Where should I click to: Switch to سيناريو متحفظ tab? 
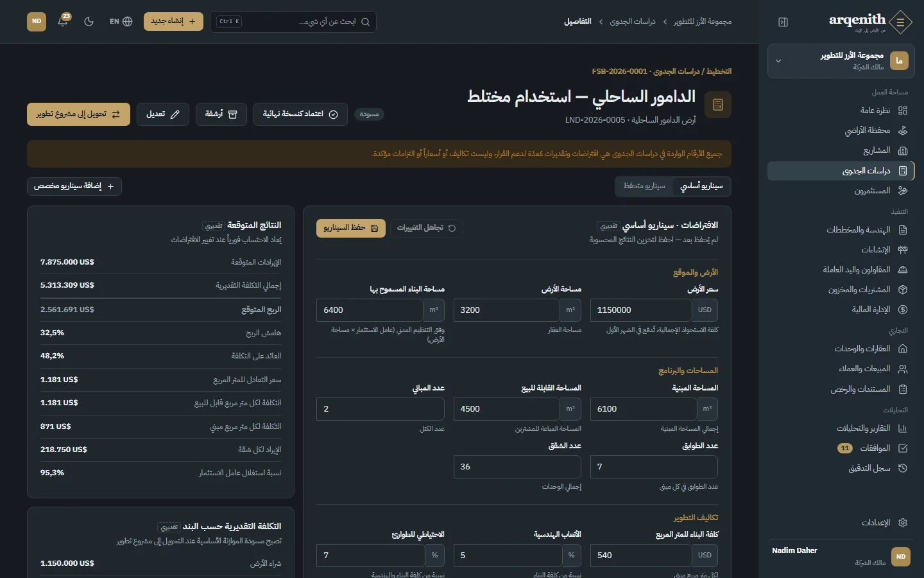click(x=644, y=186)
